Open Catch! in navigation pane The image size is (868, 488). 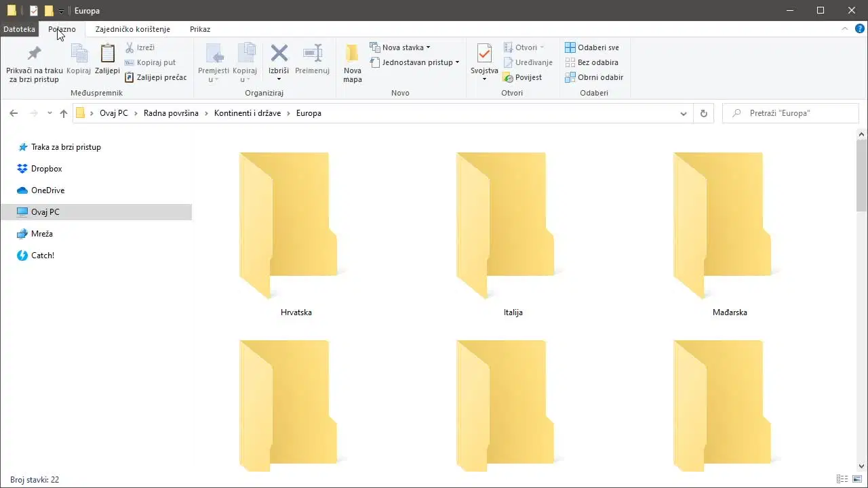click(42, 256)
